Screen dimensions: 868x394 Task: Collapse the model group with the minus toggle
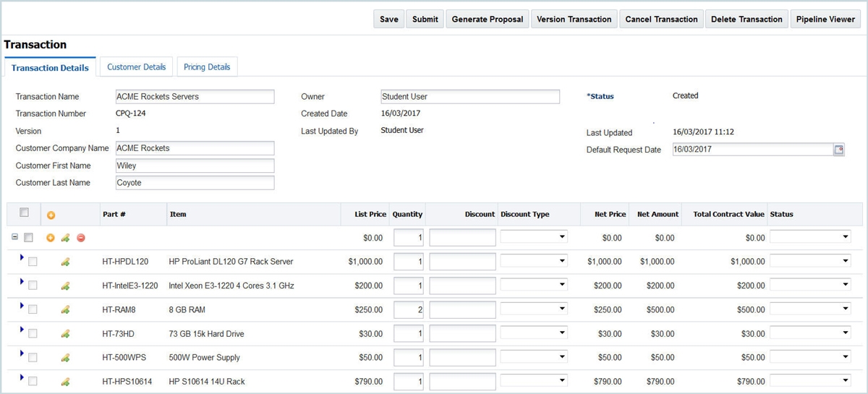[x=14, y=236]
